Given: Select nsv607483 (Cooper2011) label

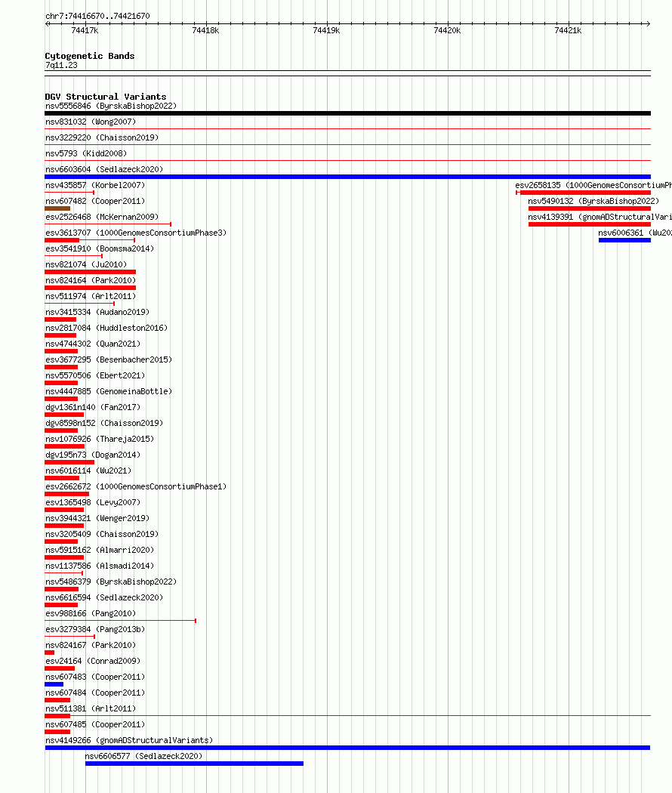Looking at the screenshot, I should pyautogui.click(x=95, y=676).
